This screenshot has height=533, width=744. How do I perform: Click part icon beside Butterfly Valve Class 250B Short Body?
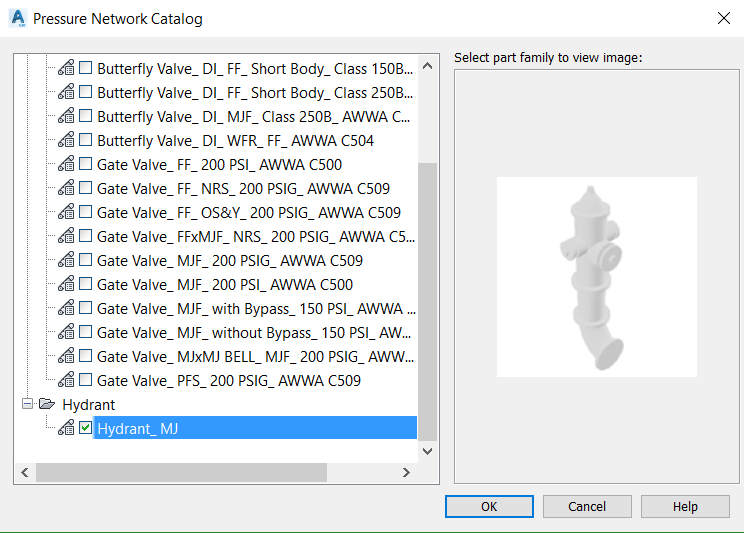tap(66, 92)
